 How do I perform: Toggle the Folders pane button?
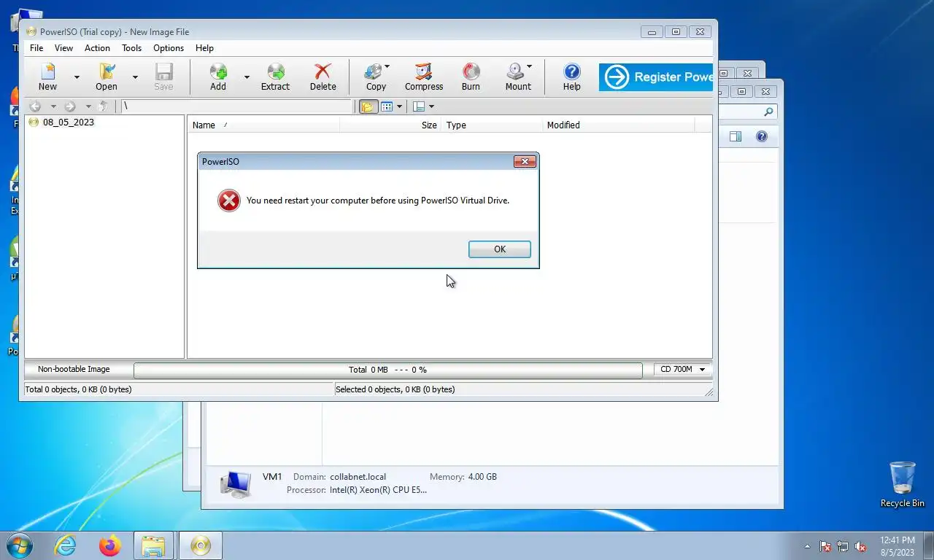pyautogui.click(x=367, y=106)
